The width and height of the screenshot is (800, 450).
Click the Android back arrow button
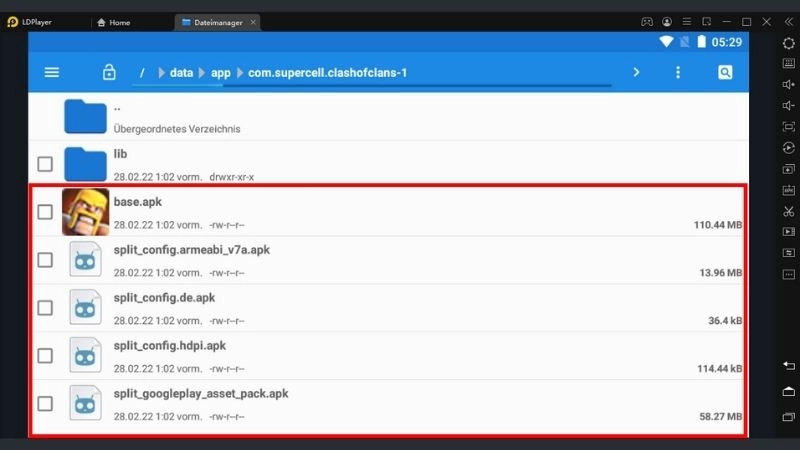pyautogui.click(x=789, y=365)
